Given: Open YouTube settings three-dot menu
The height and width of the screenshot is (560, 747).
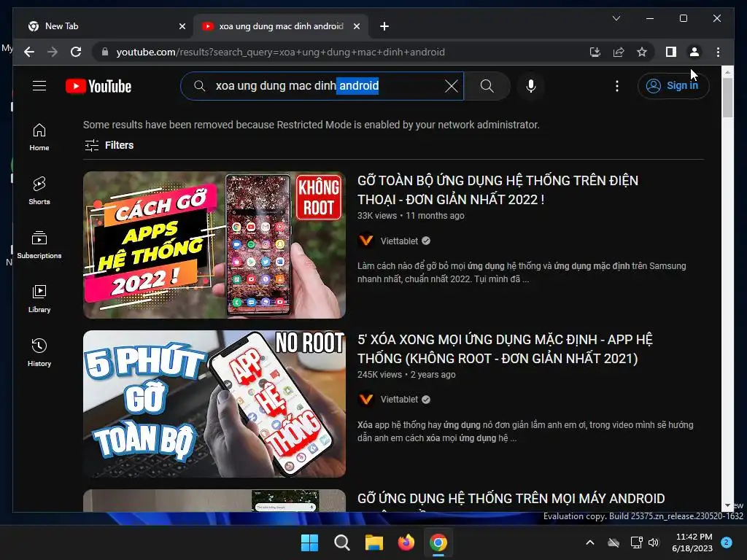Looking at the screenshot, I should 617,86.
